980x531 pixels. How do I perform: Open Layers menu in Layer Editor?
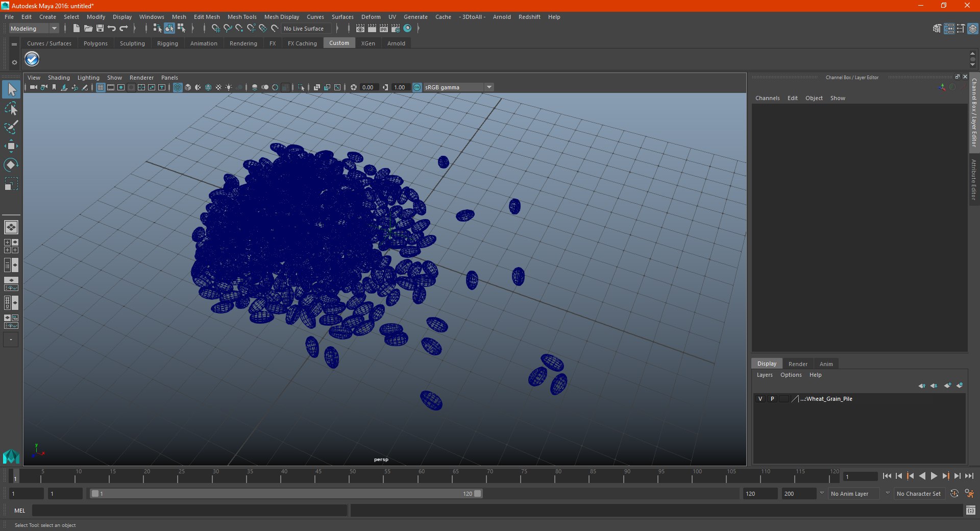pyautogui.click(x=764, y=375)
